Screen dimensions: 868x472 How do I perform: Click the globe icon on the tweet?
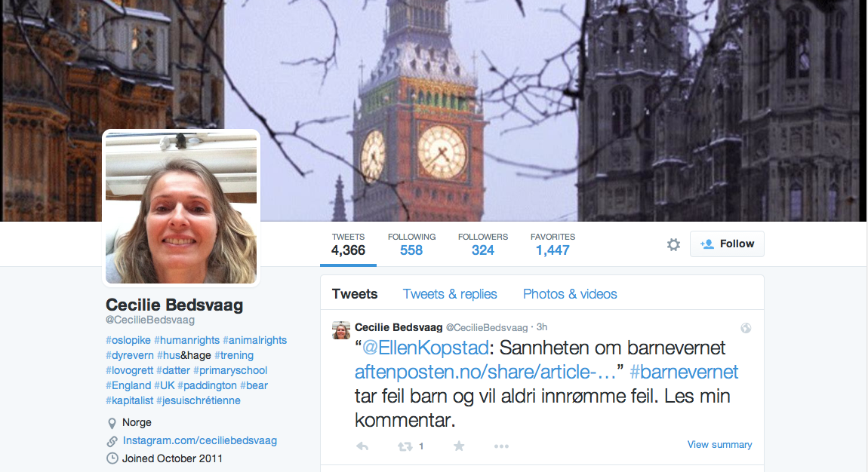[746, 328]
